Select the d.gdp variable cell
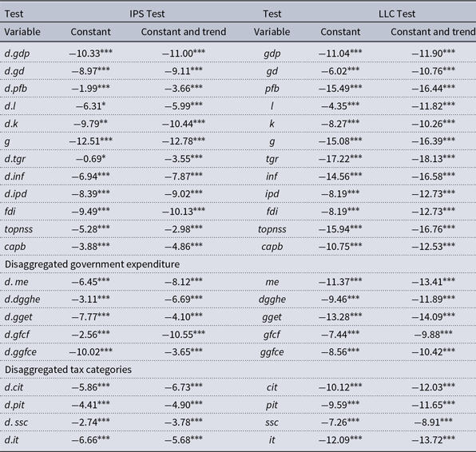 coord(17,54)
